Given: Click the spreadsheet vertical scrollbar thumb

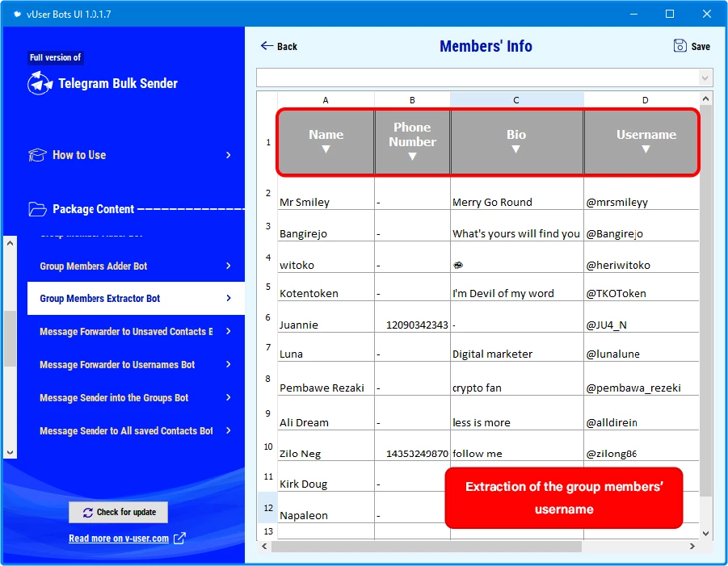Looking at the screenshot, I should coord(705,300).
